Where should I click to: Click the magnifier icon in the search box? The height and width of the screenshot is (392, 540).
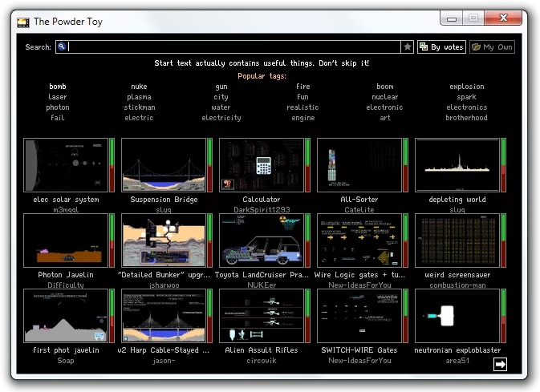tap(61, 47)
